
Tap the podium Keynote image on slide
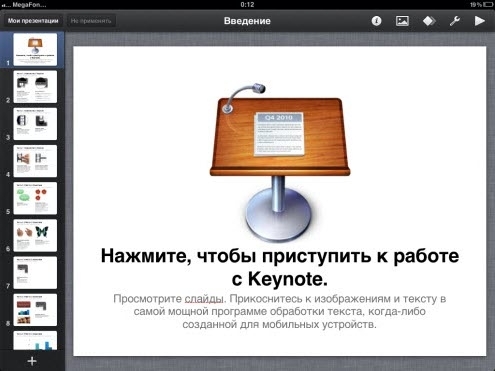[280, 161]
